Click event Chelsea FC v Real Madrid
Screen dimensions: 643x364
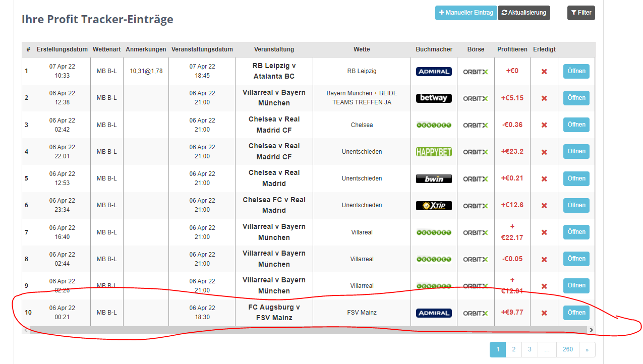pos(274,205)
